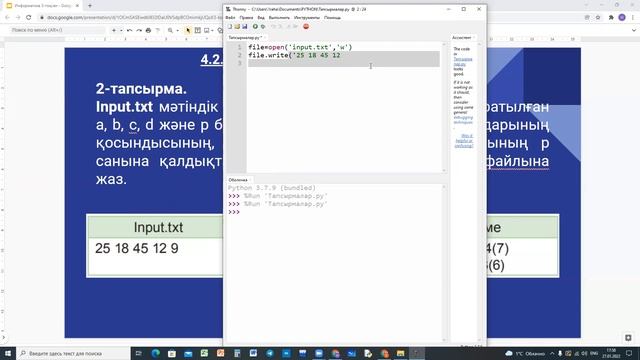Open the Windows Start menu
640x360 pixels.
click(x=8, y=353)
